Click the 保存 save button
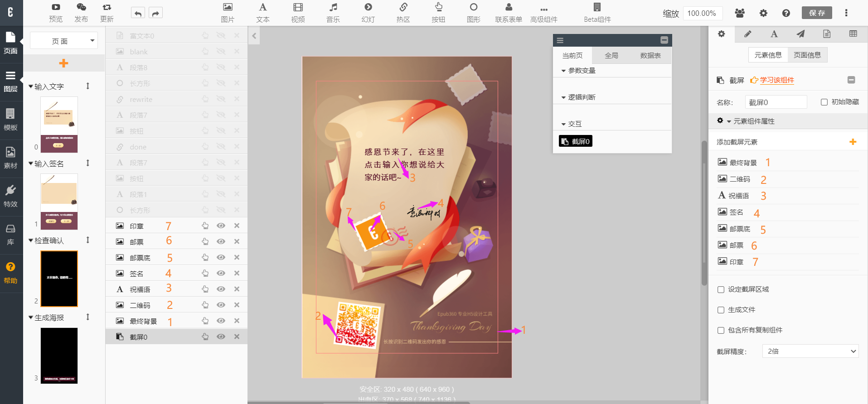868x404 pixels. pyautogui.click(x=817, y=13)
